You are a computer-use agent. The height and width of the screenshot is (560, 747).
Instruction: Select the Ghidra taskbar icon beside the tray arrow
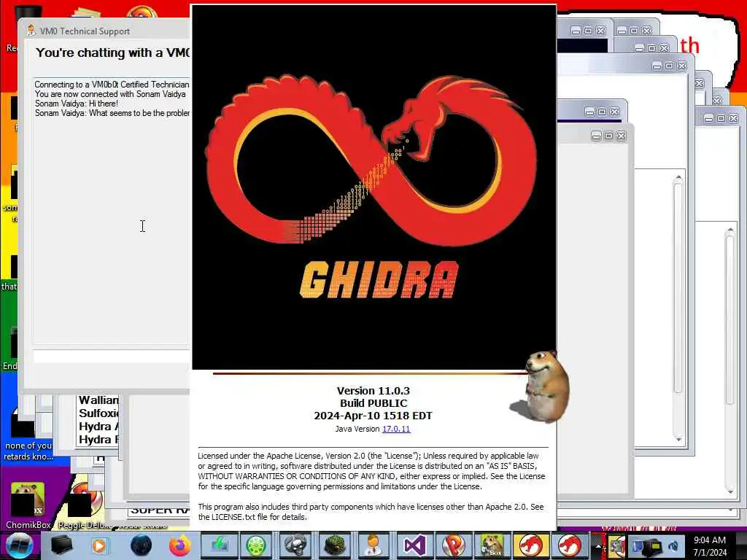point(569,545)
